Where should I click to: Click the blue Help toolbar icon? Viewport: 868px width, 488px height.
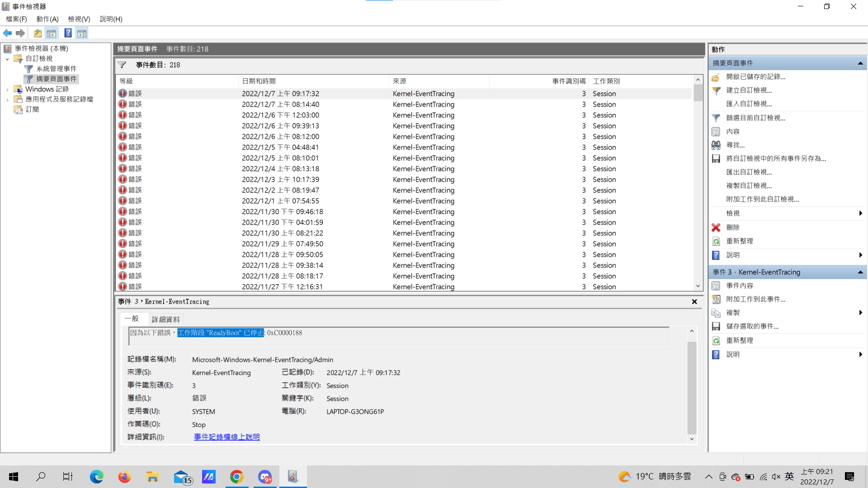click(x=68, y=33)
